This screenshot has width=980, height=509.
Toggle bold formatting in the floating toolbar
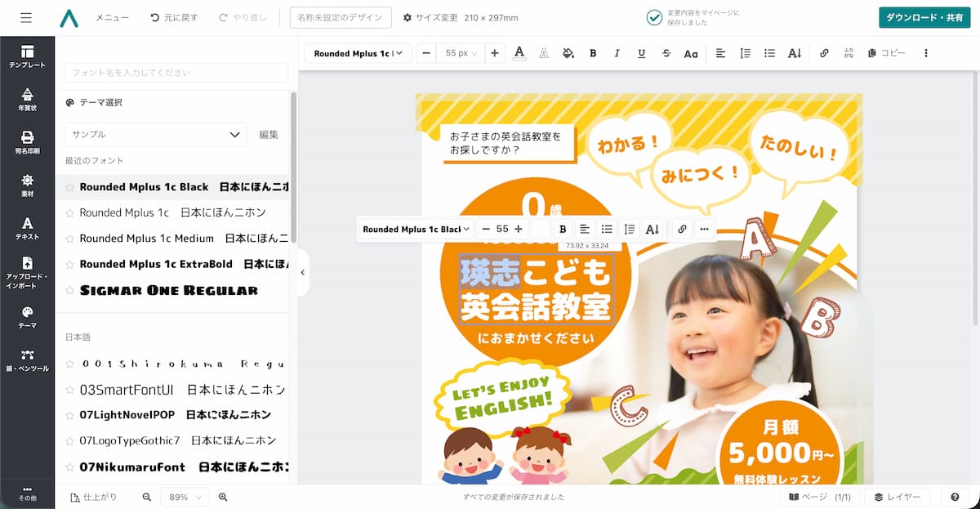tap(562, 229)
